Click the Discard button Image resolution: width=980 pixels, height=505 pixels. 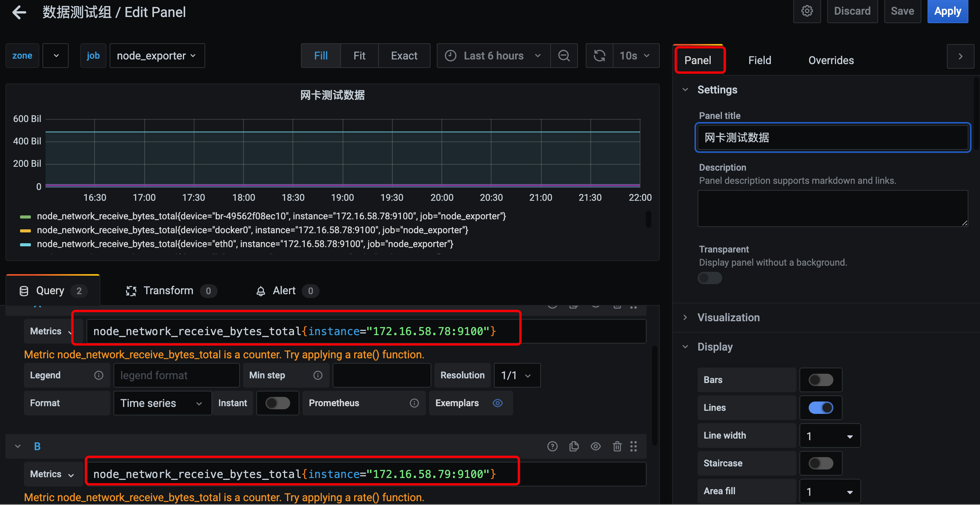[852, 11]
